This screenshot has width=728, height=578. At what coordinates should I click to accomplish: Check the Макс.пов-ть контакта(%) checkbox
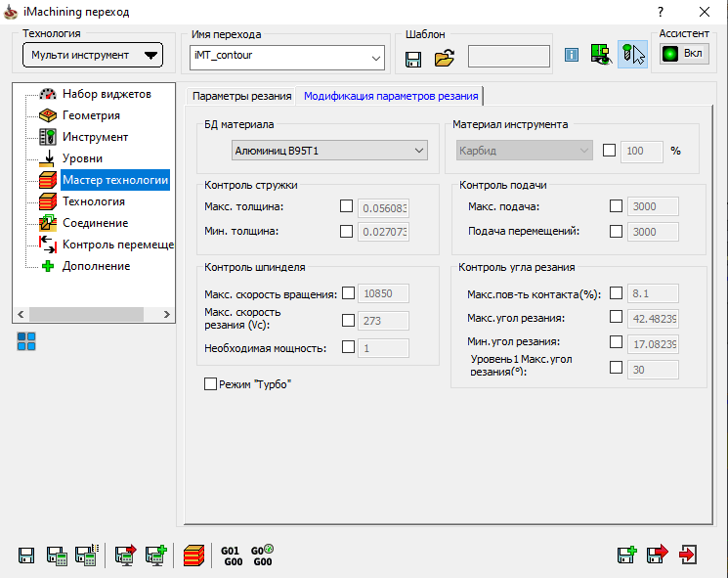(616, 293)
